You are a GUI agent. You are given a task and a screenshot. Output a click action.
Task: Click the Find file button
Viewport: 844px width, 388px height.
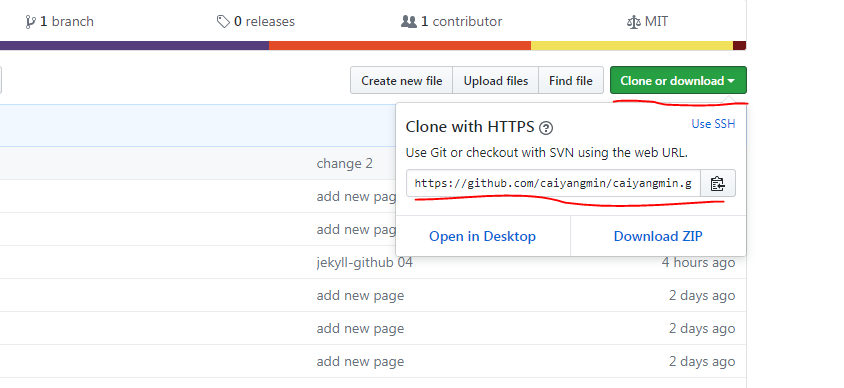(x=571, y=80)
